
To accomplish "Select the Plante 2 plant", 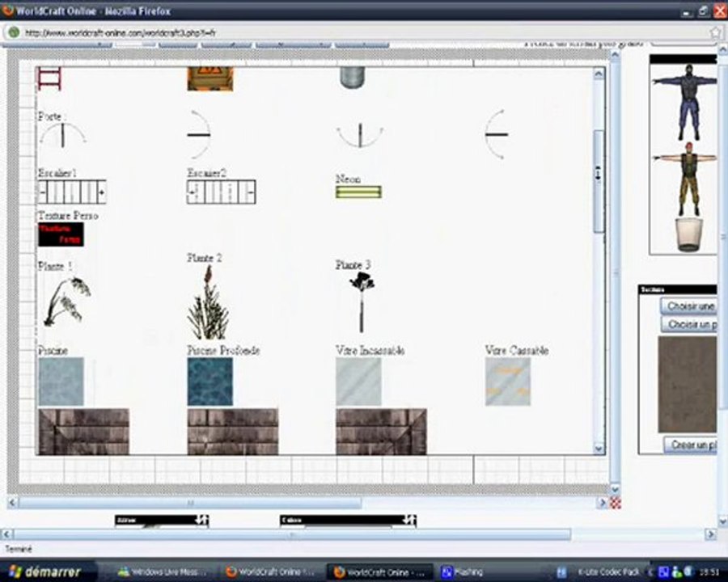I will click(x=208, y=302).
